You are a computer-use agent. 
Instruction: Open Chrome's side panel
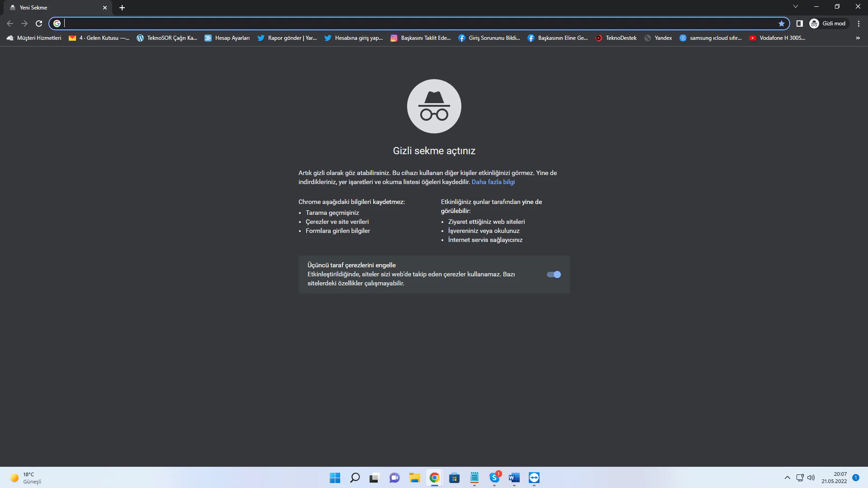click(800, 23)
